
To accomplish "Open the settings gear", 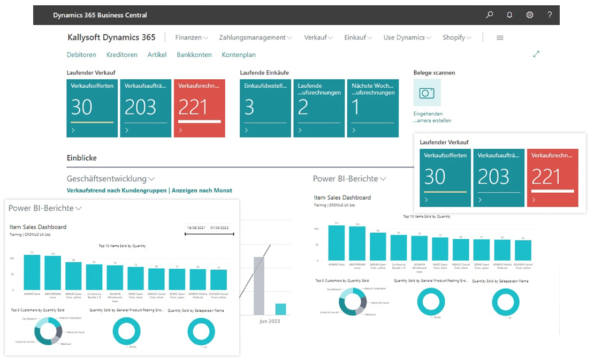I will tap(530, 15).
